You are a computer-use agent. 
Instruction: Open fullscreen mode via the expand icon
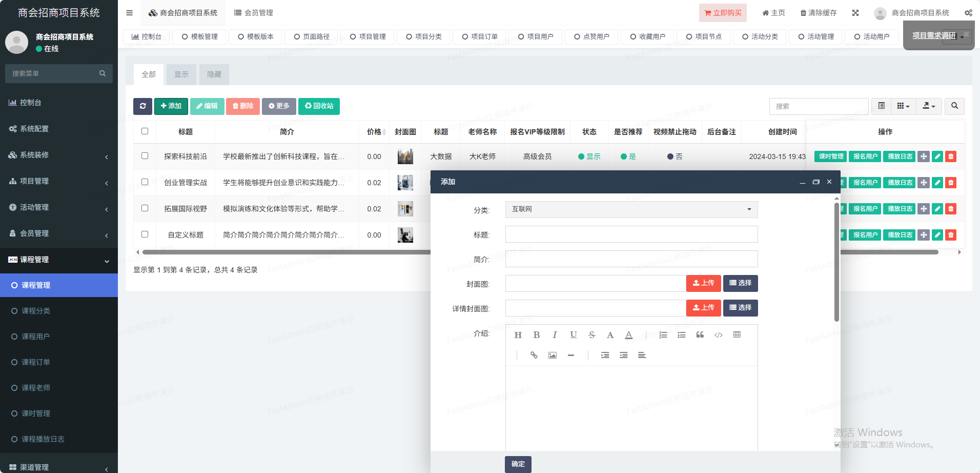click(x=855, y=13)
